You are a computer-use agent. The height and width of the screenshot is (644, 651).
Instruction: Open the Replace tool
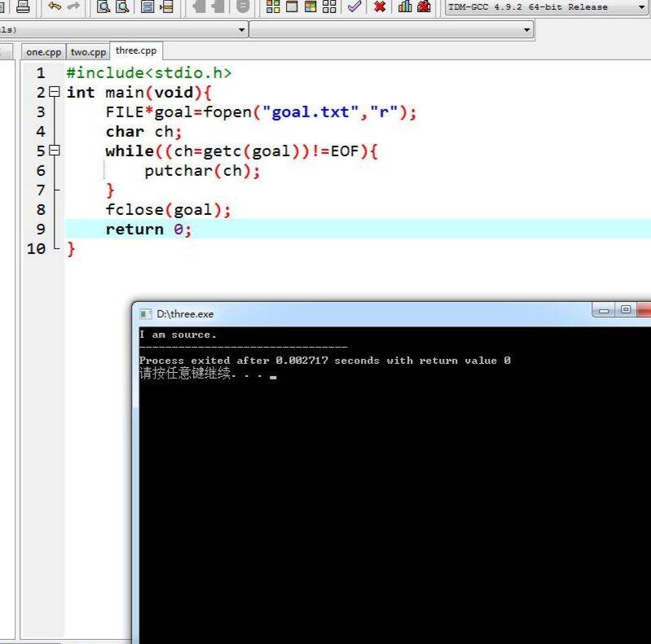click(x=122, y=7)
